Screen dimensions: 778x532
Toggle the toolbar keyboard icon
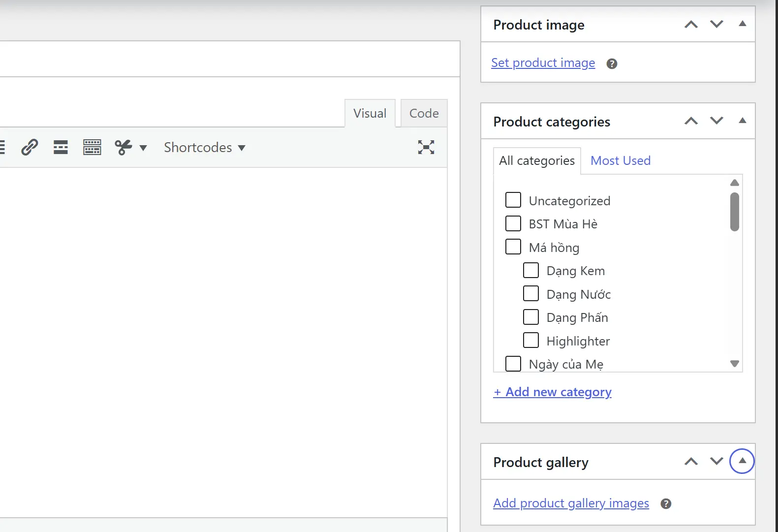(92, 147)
